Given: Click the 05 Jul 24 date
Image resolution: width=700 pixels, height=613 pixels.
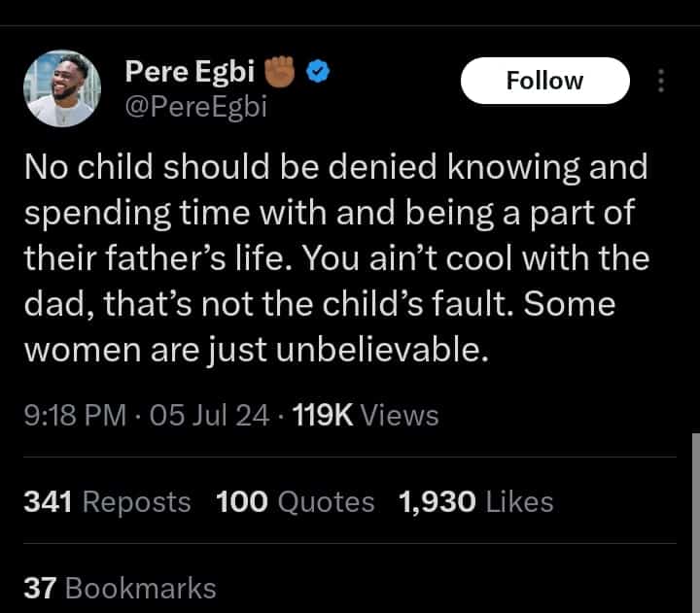Looking at the screenshot, I should tap(203, 416).
